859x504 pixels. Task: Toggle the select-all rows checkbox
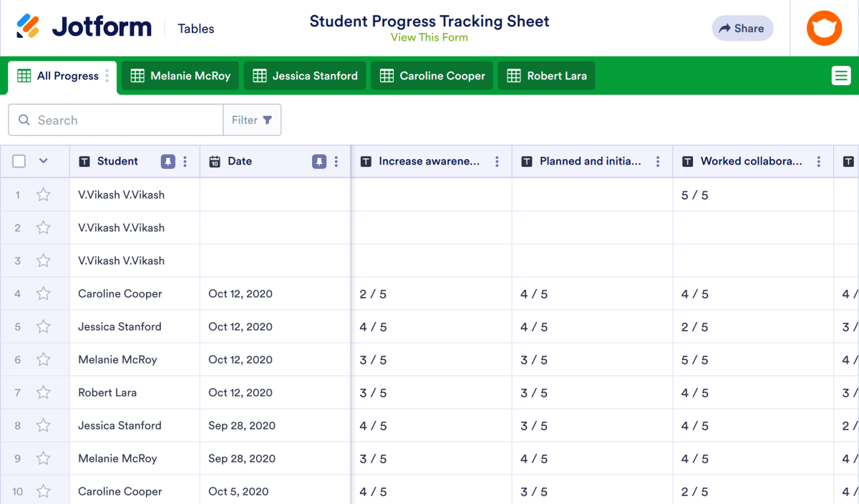19,162
